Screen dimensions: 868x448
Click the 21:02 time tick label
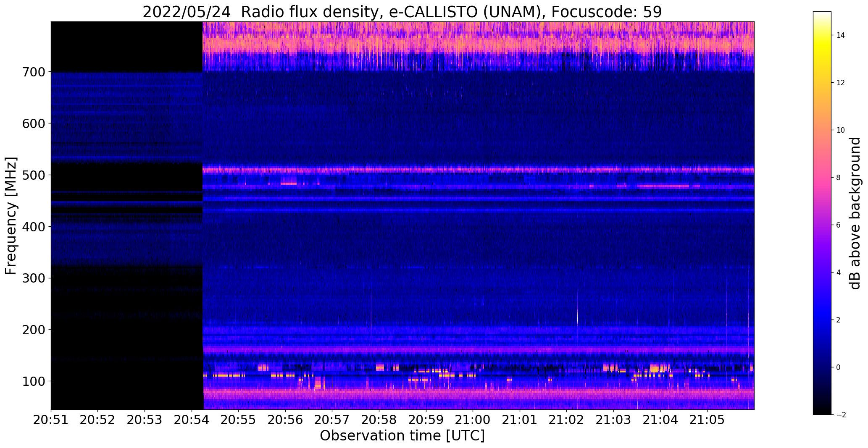pos(566,419)
